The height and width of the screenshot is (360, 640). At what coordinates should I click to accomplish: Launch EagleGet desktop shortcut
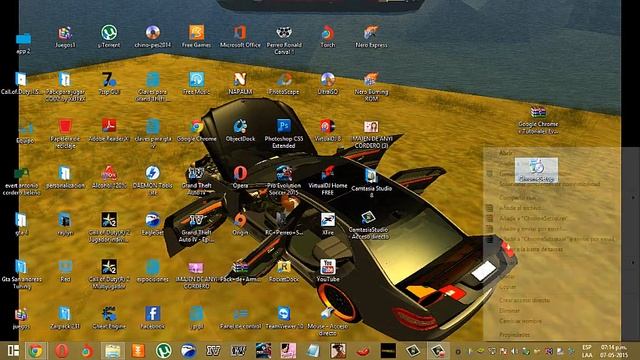click(x=153, y=224)
